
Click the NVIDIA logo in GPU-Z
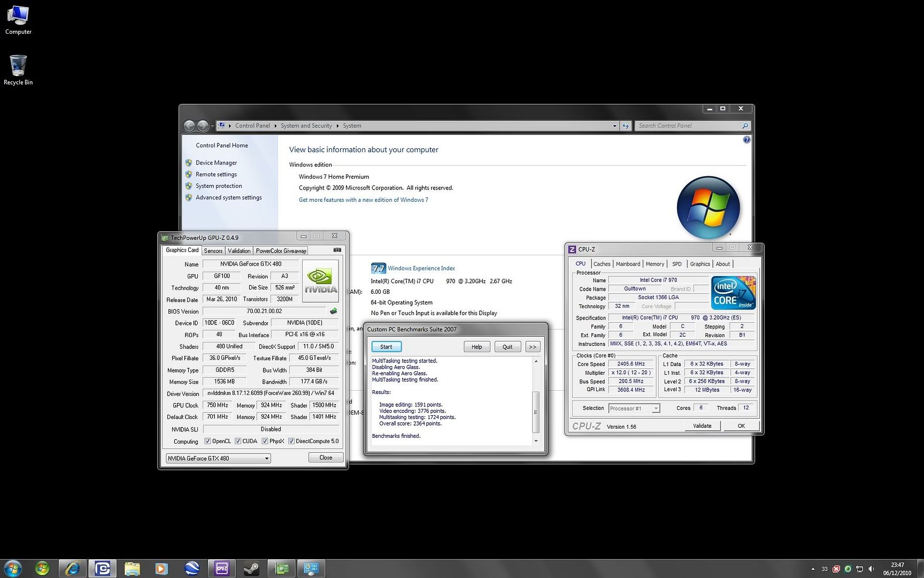320,281
